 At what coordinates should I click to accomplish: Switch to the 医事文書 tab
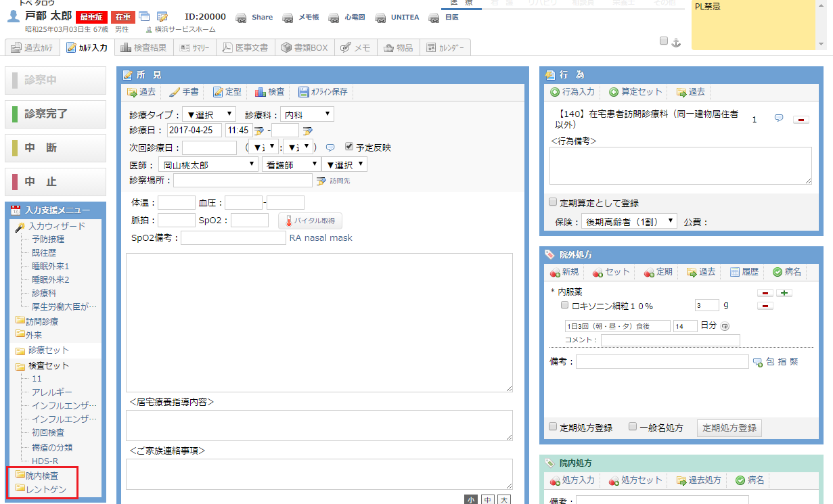(245, 47)
